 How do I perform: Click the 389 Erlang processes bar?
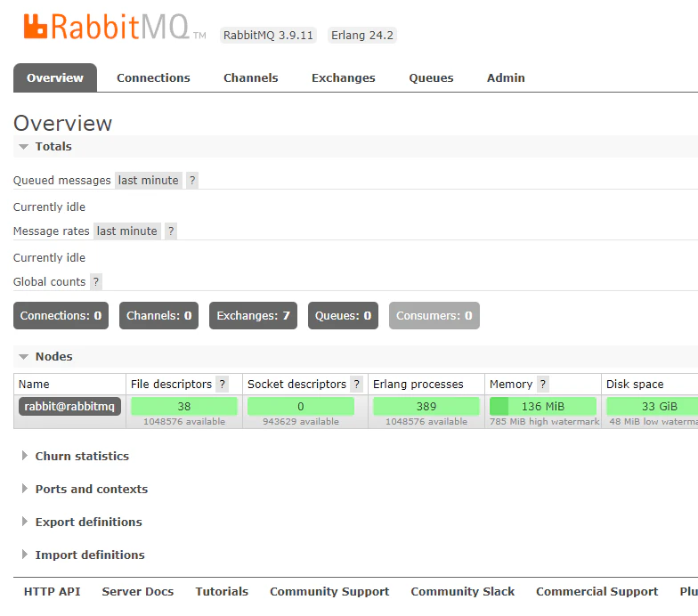click(x=426, y=406)
